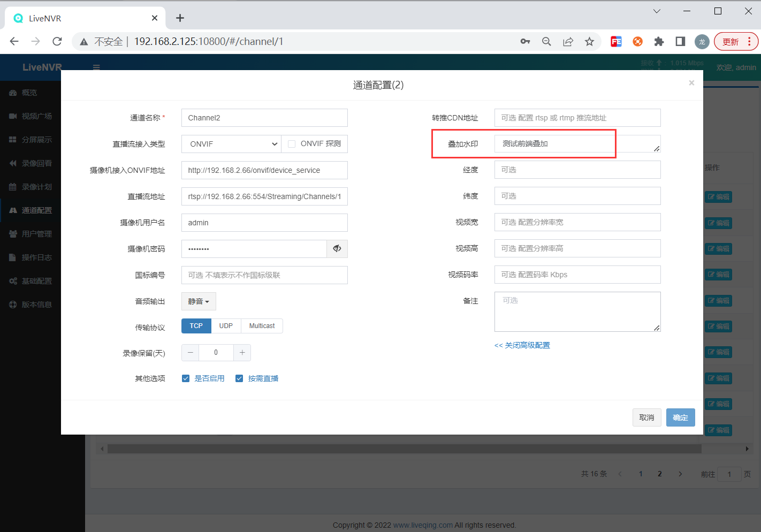
Task: Open the FE browser extension icon
Action: pyautogui.click(x=616, y=41)
